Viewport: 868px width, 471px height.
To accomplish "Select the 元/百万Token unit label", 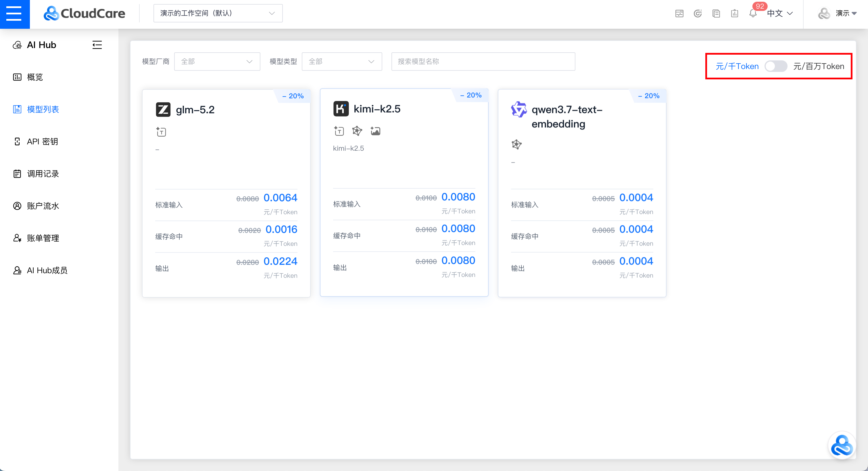I will (819, 66).
